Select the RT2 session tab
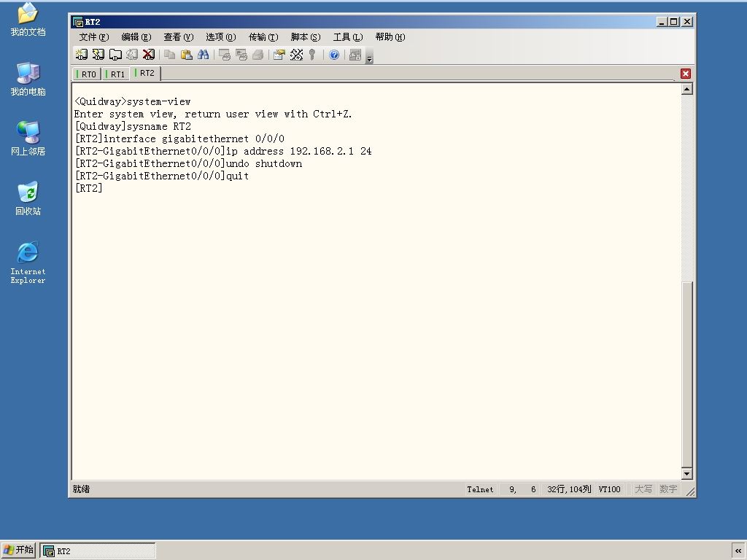The width and height of the screenshot is (747, 560). [x=145, y=74]
